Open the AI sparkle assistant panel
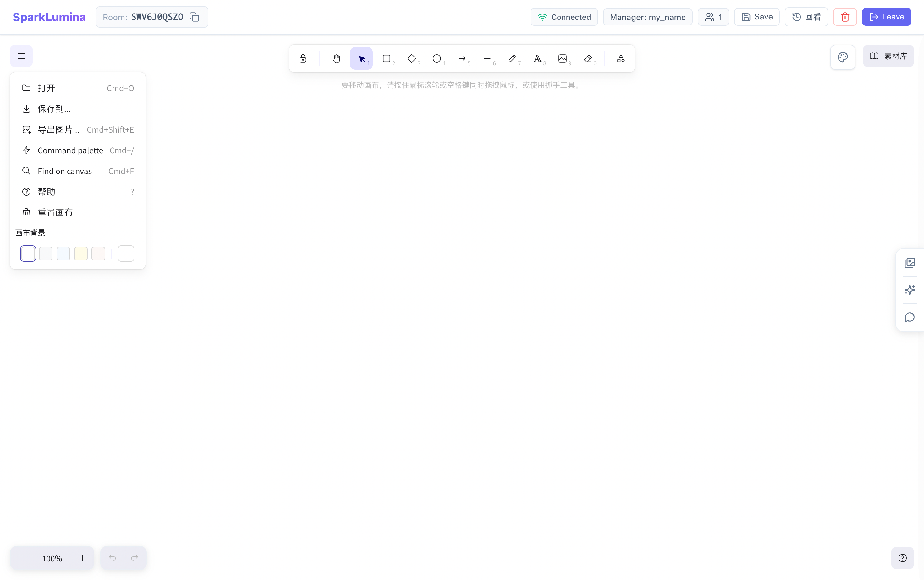Viewport: 924px width, 580px height. 910,290
